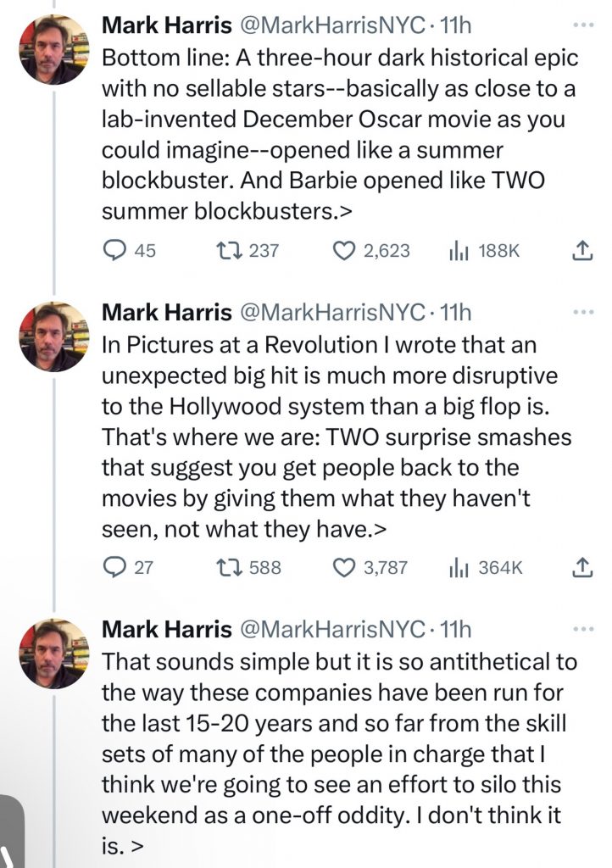Open Mark Harris avatar on first tweet
612x868 pixels.
[54, 49]
